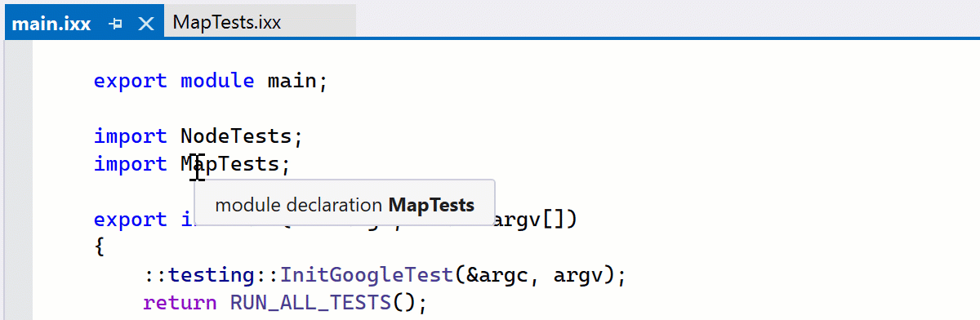This screenshot has height=320, width=980.
Task: Click the 'export module main;' line
Action: [x=211, y=82]
